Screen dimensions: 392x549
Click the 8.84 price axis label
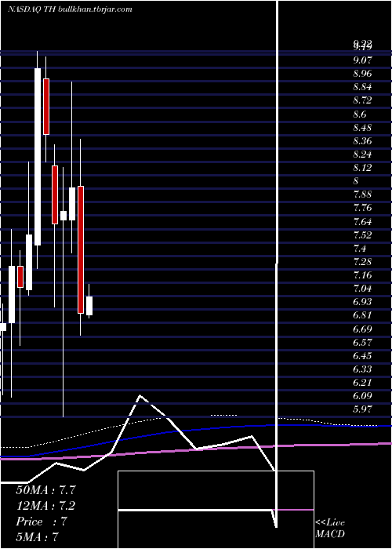(x=362, y=87)
